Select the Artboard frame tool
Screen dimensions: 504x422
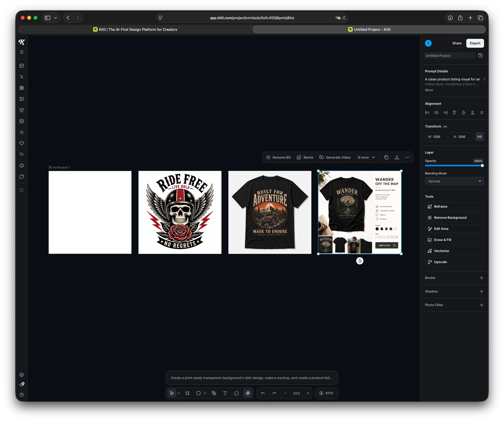(x=187, y=393)
